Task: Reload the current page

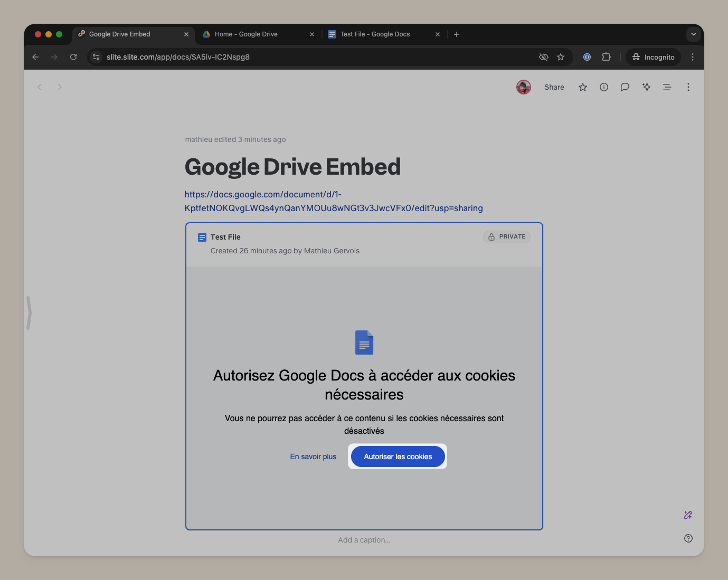Action: click(73, 57)
